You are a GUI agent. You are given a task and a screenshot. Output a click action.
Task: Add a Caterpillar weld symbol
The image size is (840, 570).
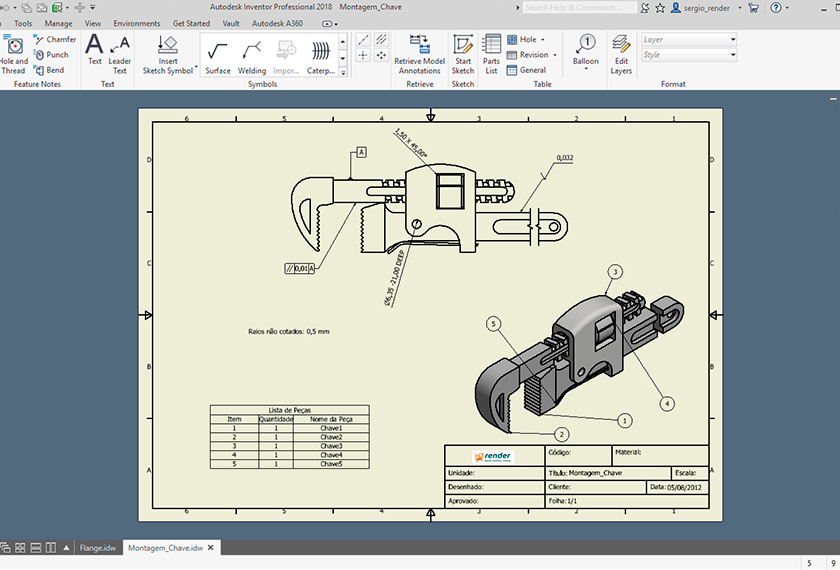point(320,54)
